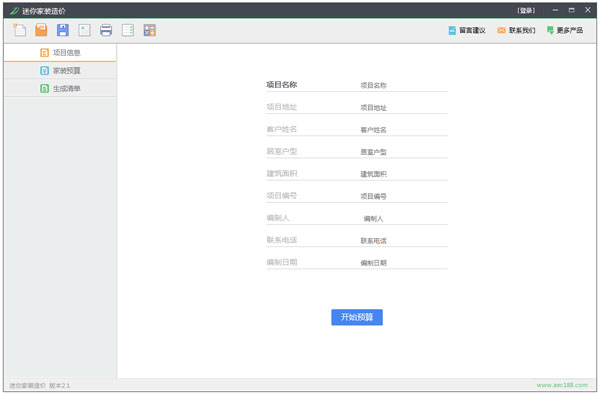Screen dimensions: 600x395
Task: Open the calculator tool icon
Action: (150, 30)
